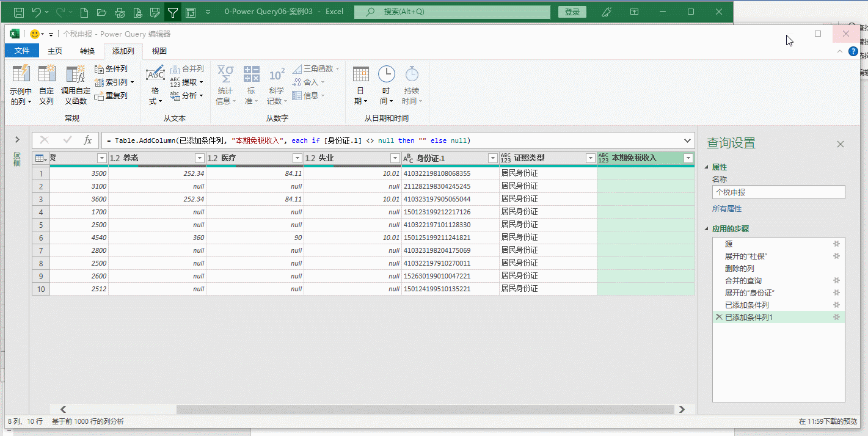Click the Custom Column (自定义列) icon
The width and height of the screenshot is (868, 436).
coord(47,74)
